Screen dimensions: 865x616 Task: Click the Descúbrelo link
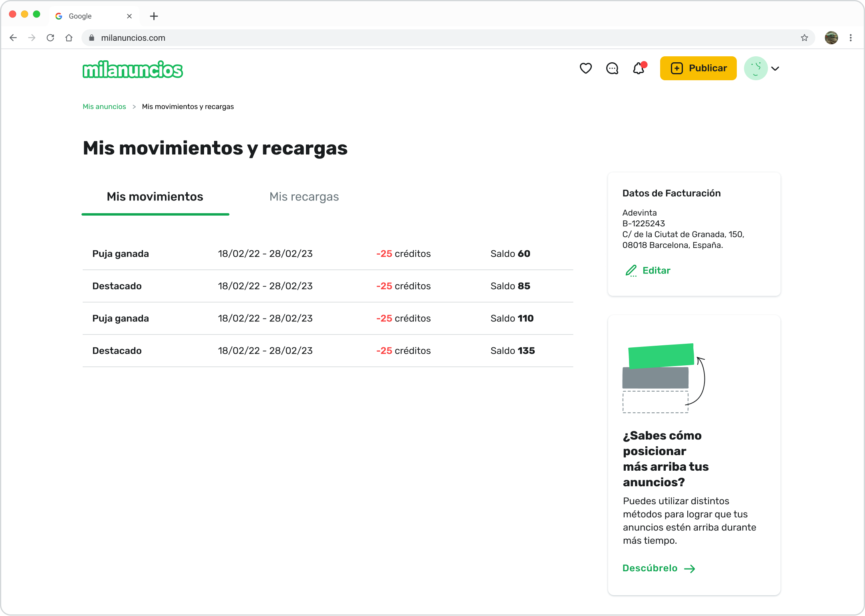pos(650,568)
